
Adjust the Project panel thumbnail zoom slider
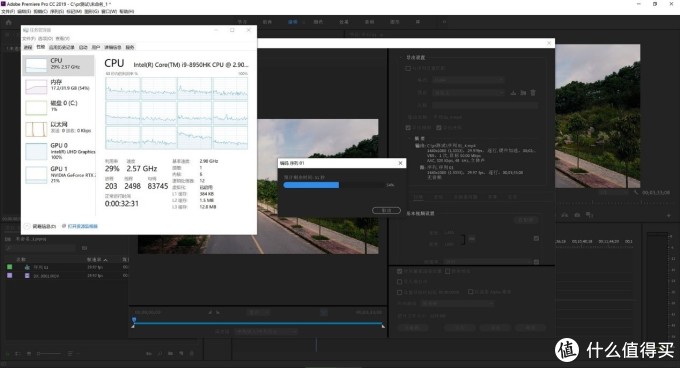click(48, 354)
